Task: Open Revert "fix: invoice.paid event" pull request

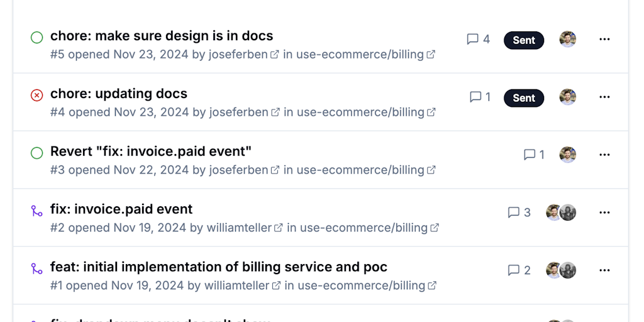Action: tap(151, 152)
